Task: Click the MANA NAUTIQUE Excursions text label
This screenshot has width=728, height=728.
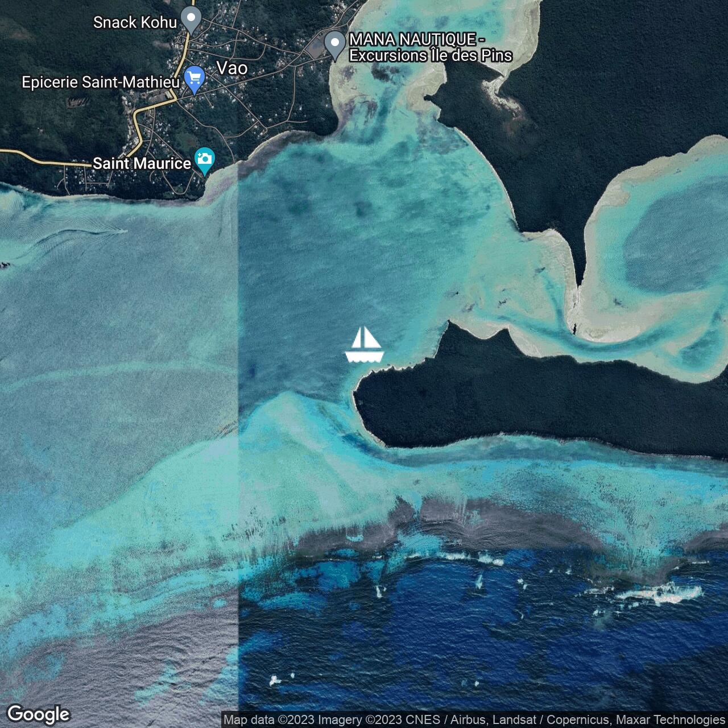Action: point(431,48)
